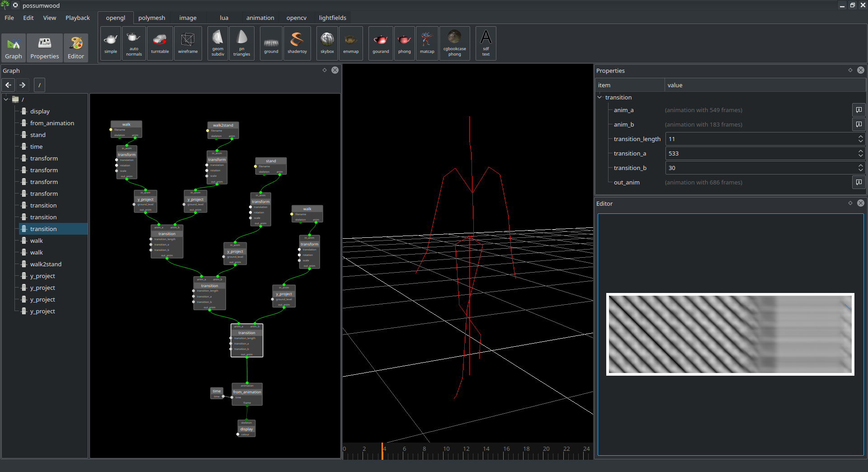Close the Graph panel
This screenshot has width=868, height=472.
[x=335, y=70]
